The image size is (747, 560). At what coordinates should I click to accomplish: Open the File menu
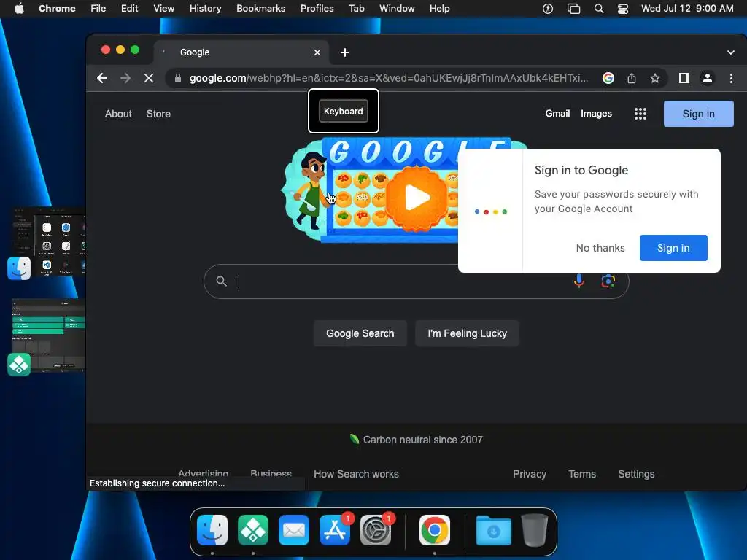pos(98,9)
